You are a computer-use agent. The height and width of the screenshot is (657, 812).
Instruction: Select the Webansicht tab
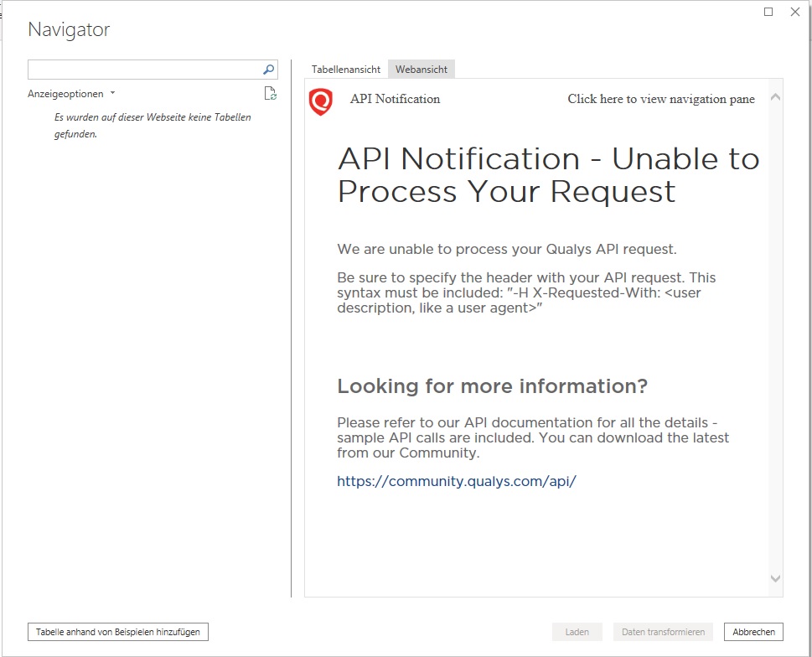pyautogui.click(x=422, y=70)
